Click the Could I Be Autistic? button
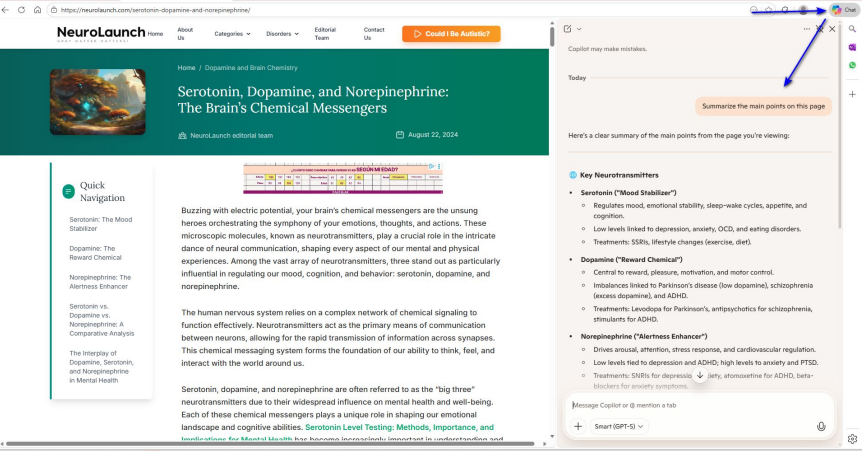 [x=451, y=34]
